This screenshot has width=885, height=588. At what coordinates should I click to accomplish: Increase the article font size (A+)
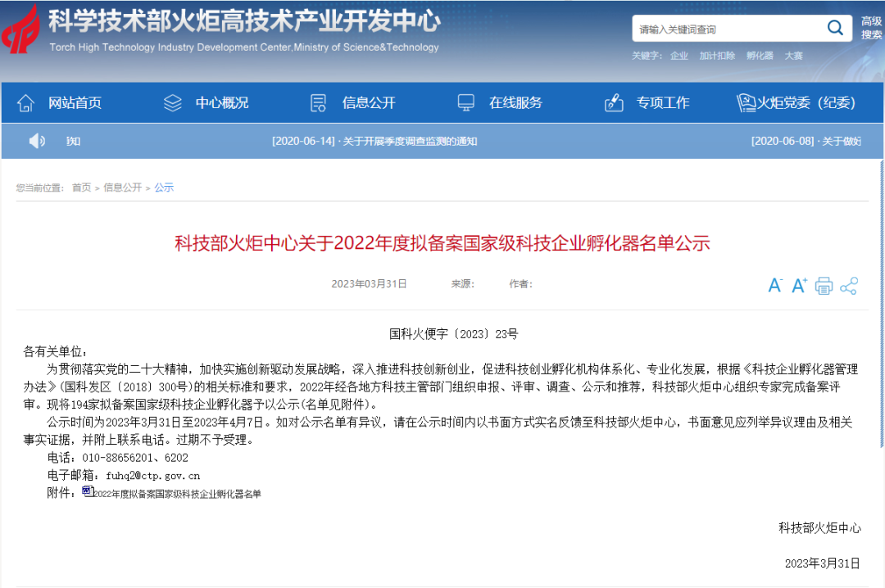pyautogui.click(x=799, y=286)
